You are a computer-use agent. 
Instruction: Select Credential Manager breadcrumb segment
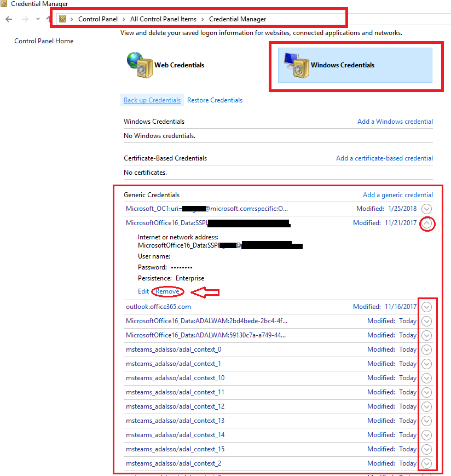[238, 19]
